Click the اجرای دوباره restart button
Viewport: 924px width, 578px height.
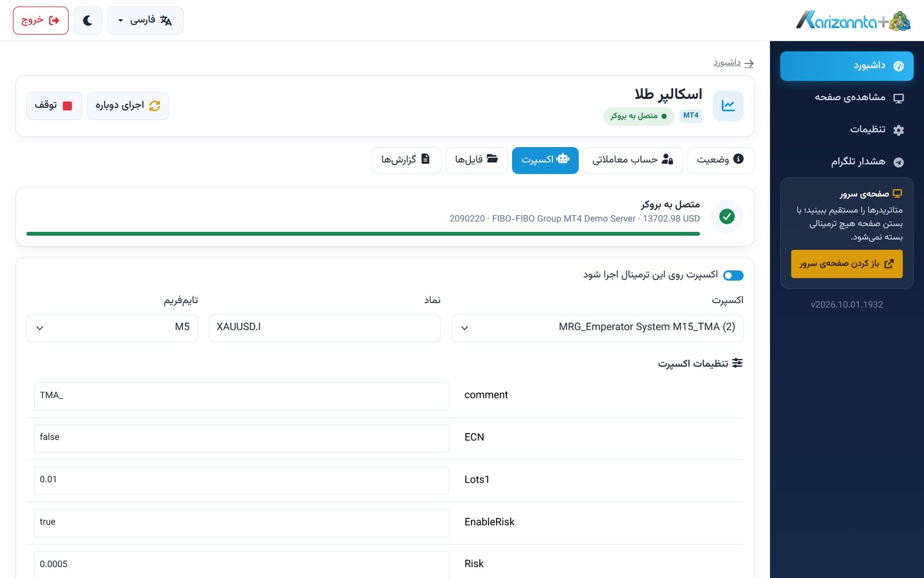pyautogui.click(x=128, y=106)
